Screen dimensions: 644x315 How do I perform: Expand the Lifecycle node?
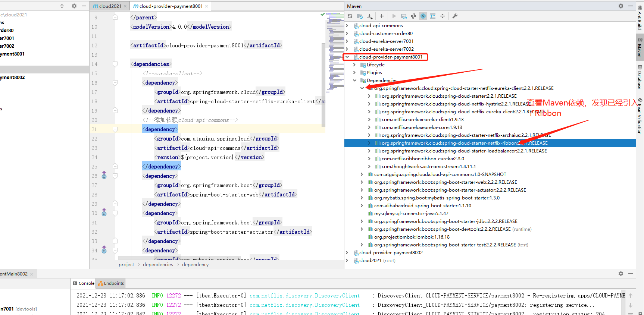[x=354, y=65]
